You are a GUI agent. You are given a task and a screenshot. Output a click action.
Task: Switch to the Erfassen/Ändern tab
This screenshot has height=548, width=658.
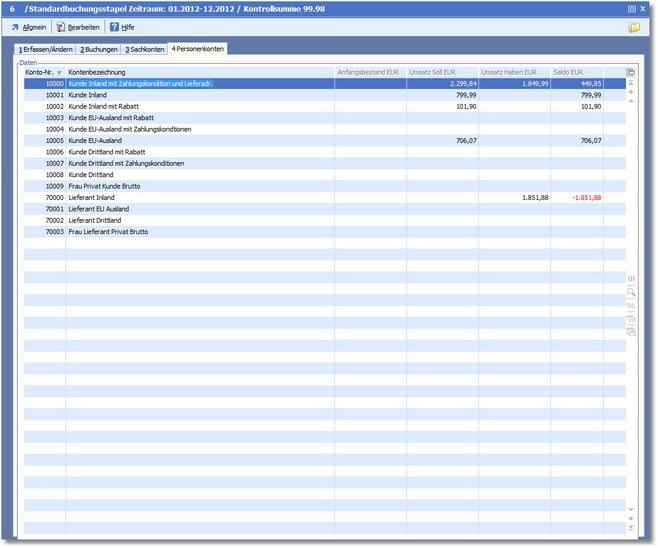46,49
